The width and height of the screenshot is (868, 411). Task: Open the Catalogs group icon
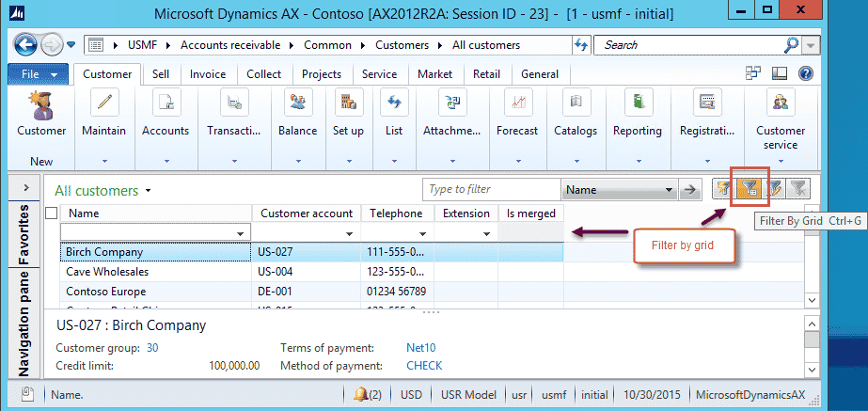coord(576,102)
